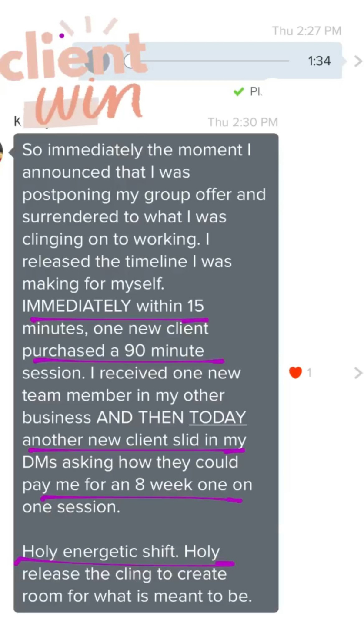This screenshot has width=364, height=627.
Task: Click the 1:34 duration label
Action: click(320, 61)
